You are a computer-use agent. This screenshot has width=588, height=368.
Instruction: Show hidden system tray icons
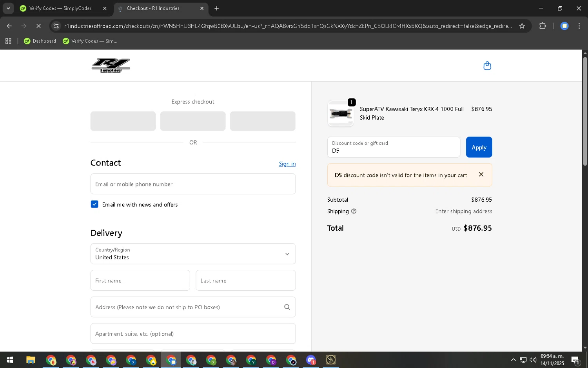pyautogui.click(x=513, y=360)
